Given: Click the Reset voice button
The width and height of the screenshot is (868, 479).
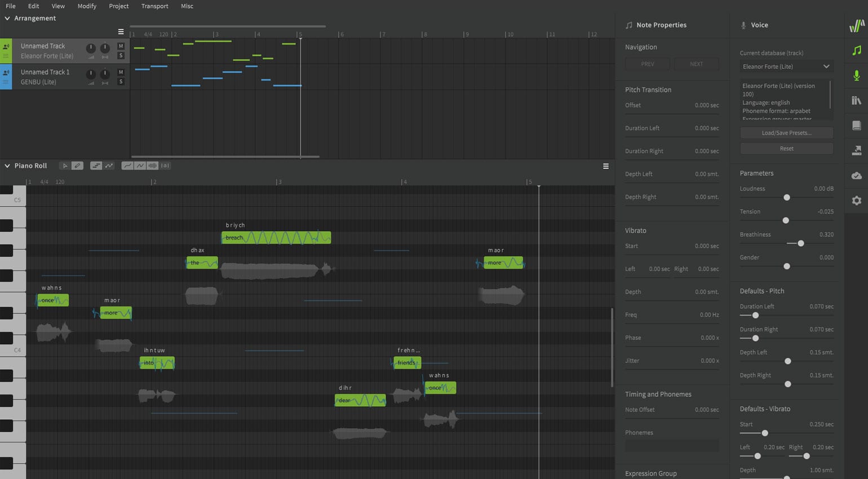Looking at the screenshot, I should click(786, 149).
